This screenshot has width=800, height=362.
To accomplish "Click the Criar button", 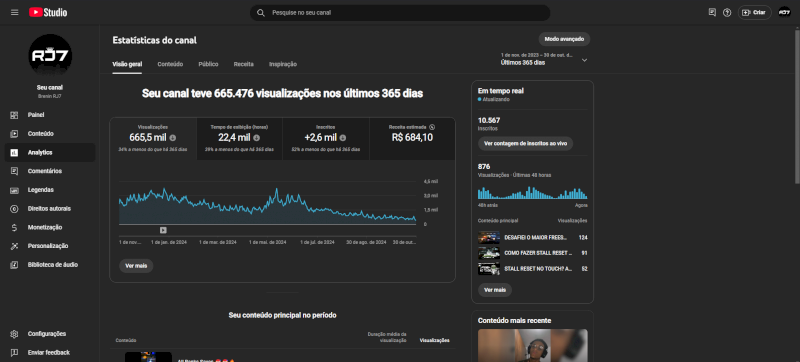I will [x=755, y=13].
